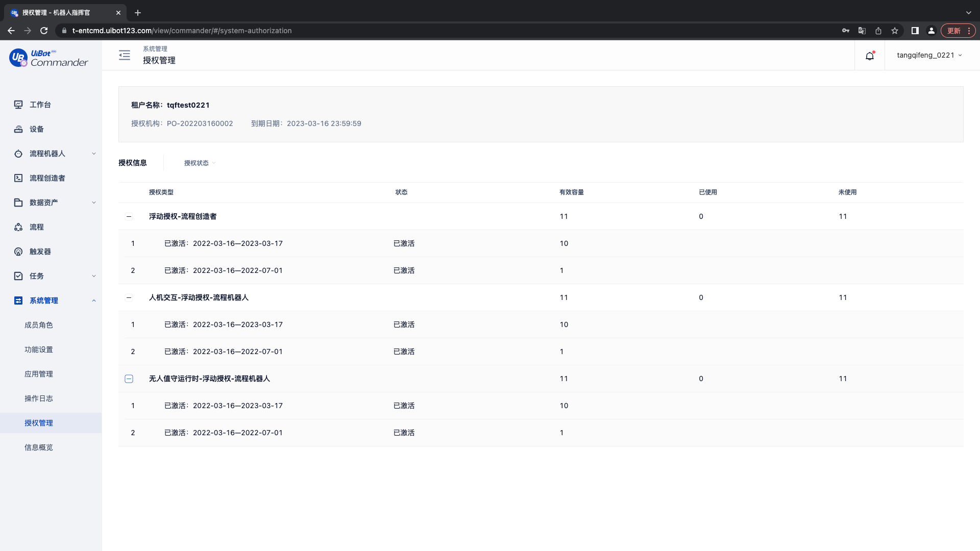Click the 设备 device icon
The image size is (980, 551).
coord(18,129)
